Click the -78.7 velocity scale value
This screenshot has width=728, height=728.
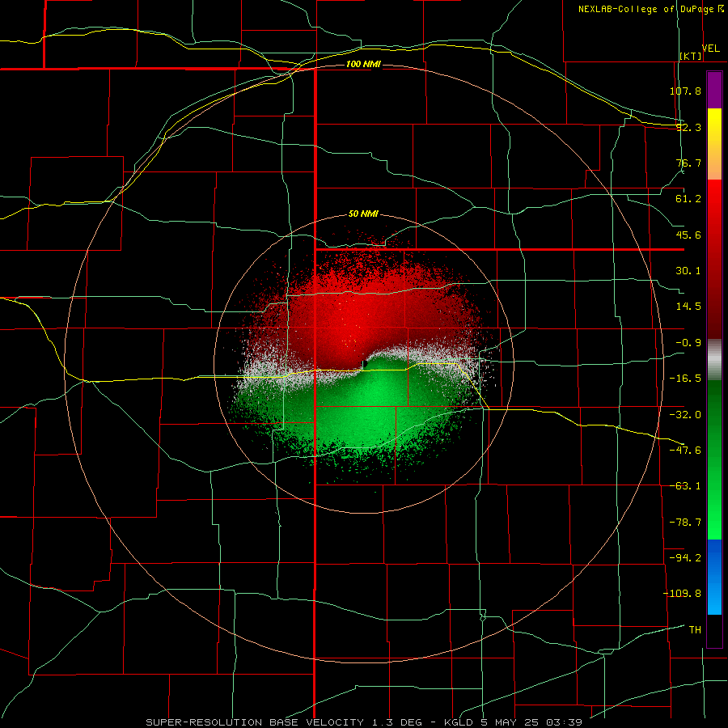(685, 523)
